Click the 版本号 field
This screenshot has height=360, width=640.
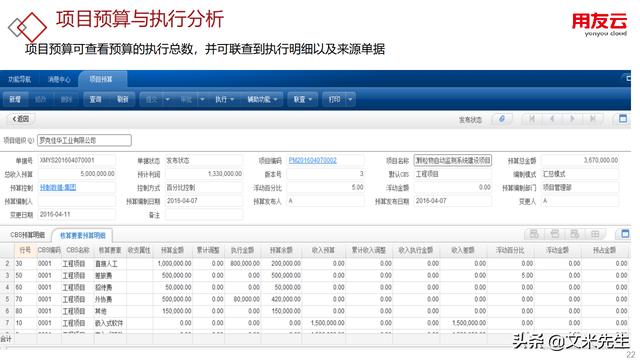[x=326, y=174]
